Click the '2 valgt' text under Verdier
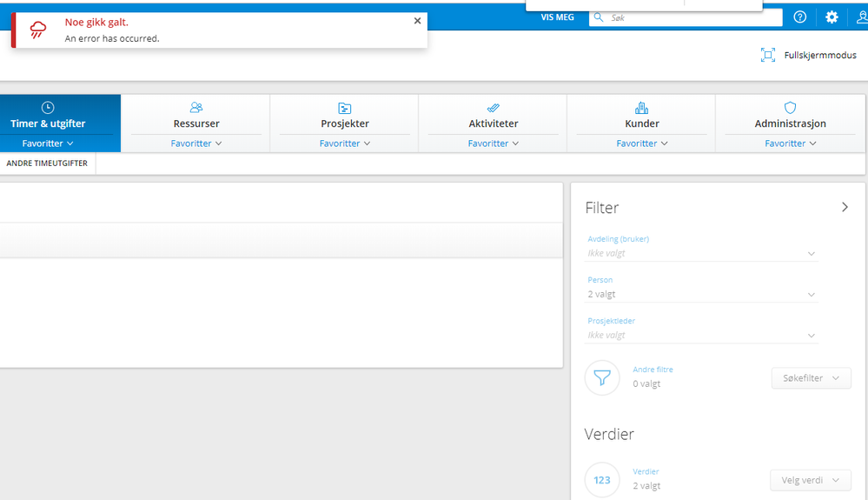This screenshot has width=868, height=500. 646,485
